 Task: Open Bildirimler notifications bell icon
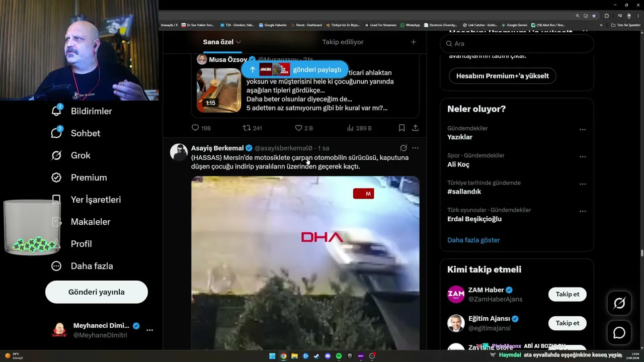coord(57,111)
